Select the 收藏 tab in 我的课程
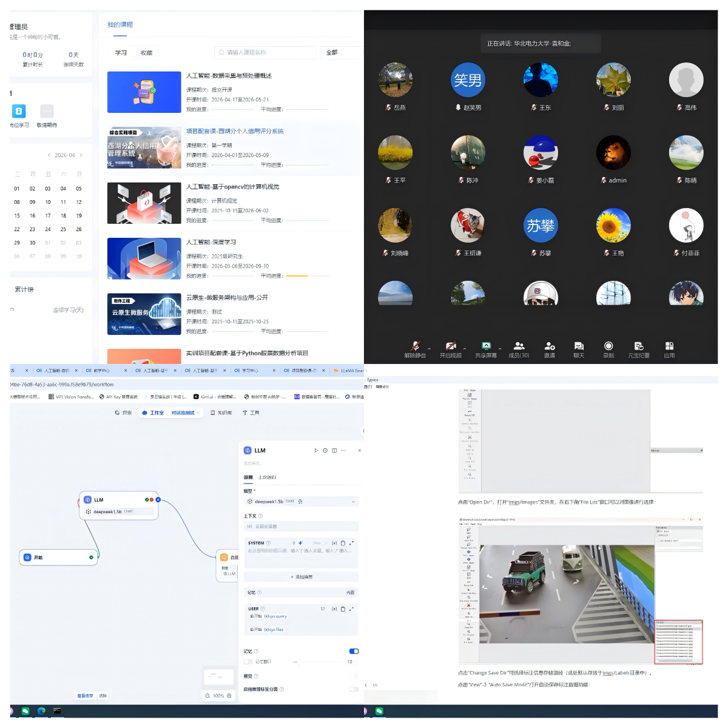Viewport: 728px width, 728px height. pyautogui.click(x=146, y=53)
